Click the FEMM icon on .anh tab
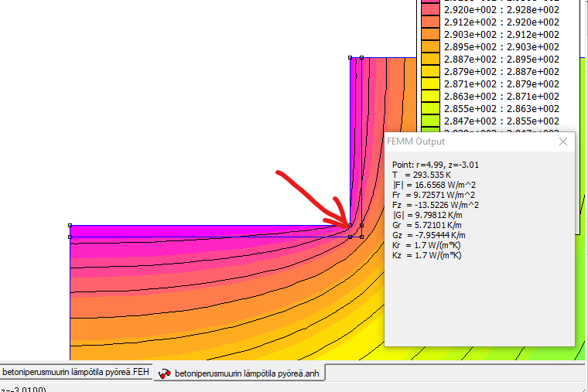Screen dimensions: 588x392 (164, 373)
